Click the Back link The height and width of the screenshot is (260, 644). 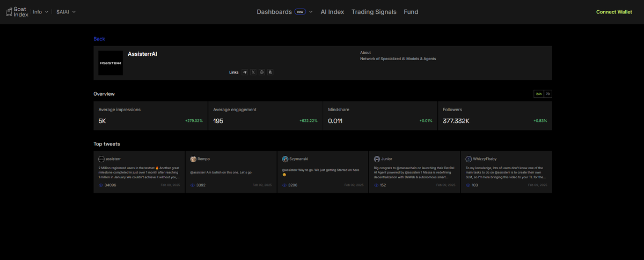coord(99,39)
